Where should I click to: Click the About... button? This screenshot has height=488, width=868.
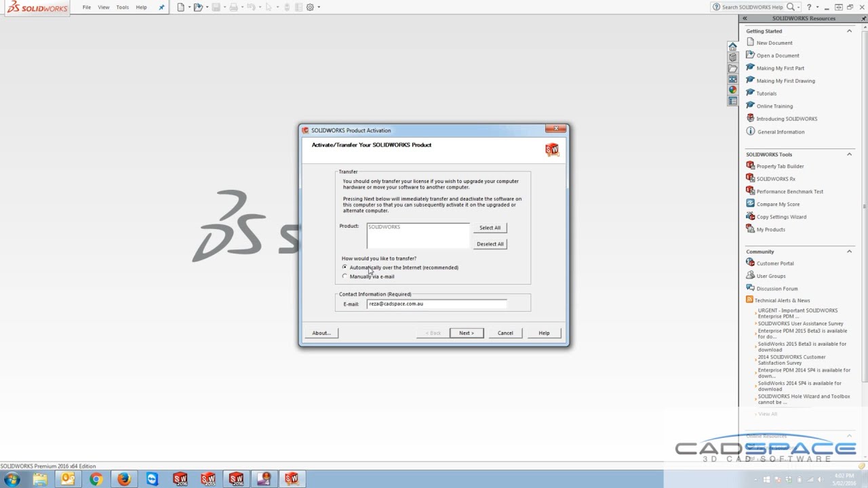click(x=321, y=333)
